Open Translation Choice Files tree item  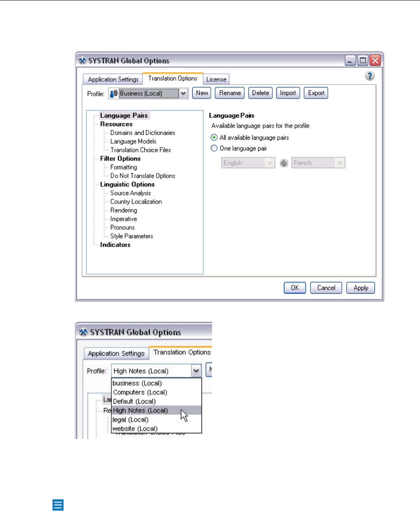coord(140,150)
